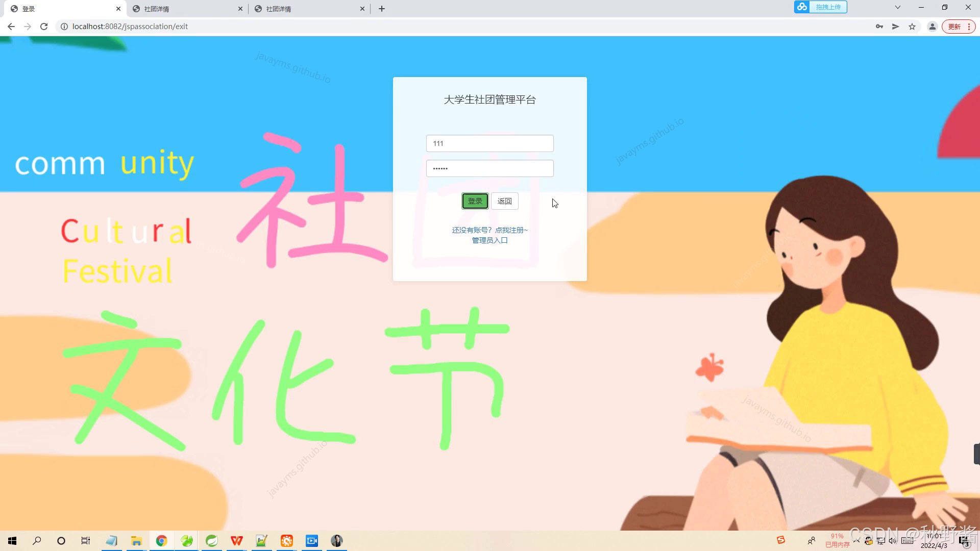Image resolution: width=980 pixels, height=551 pixels.
Task: Mute the volume from the system tray
Action: (x=892, y=541)
